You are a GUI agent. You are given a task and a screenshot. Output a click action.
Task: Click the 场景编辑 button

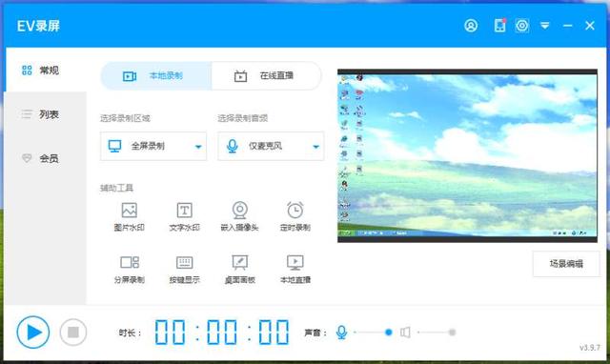(566, 264)
